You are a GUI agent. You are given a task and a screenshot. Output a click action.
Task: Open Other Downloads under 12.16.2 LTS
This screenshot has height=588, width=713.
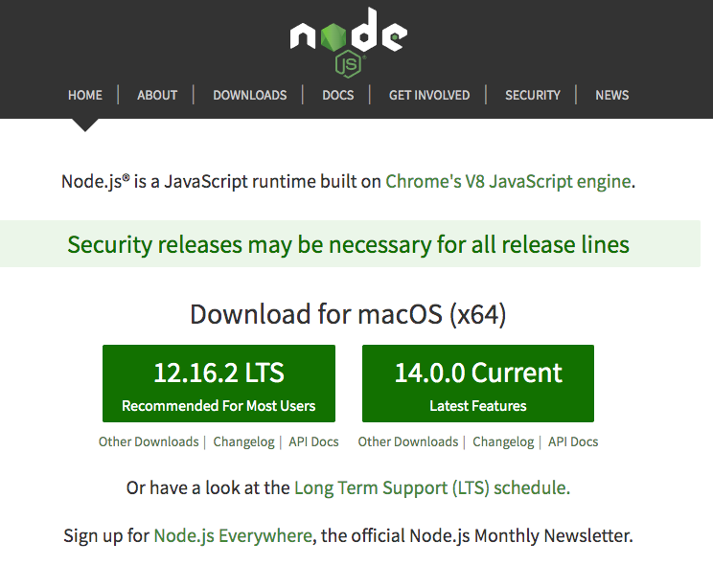pyautogui.click(x=149, y=441)
